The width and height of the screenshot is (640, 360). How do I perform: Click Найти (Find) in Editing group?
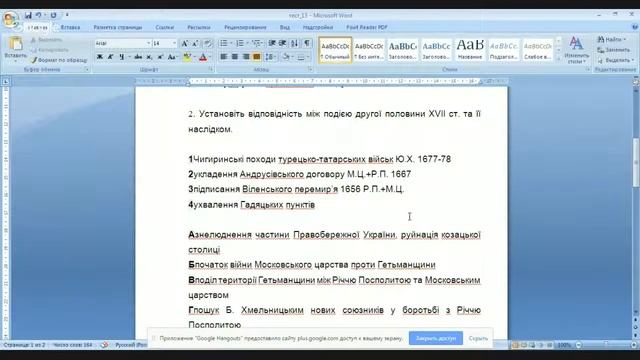tap(611, 40)
